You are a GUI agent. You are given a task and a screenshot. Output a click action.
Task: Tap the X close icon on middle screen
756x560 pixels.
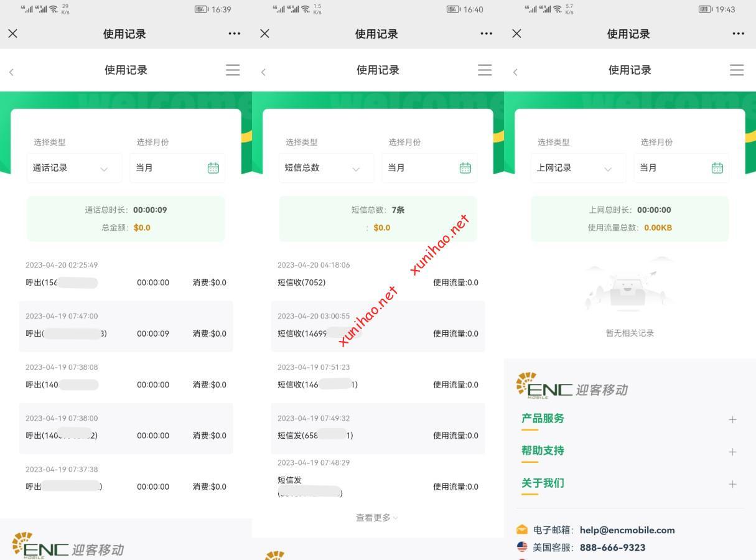264,34
